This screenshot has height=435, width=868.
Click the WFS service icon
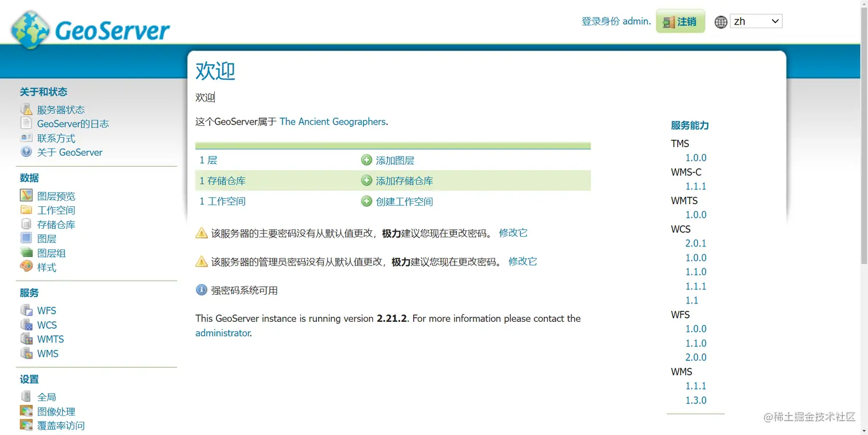26,310
